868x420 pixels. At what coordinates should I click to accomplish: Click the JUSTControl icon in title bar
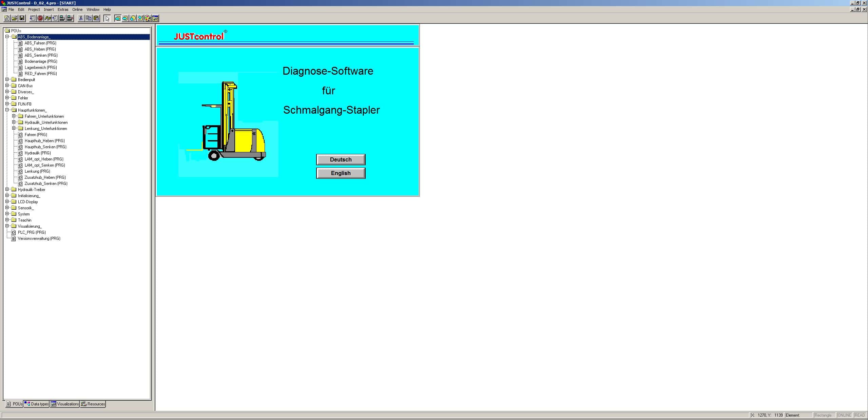click(x=3, y=3)
